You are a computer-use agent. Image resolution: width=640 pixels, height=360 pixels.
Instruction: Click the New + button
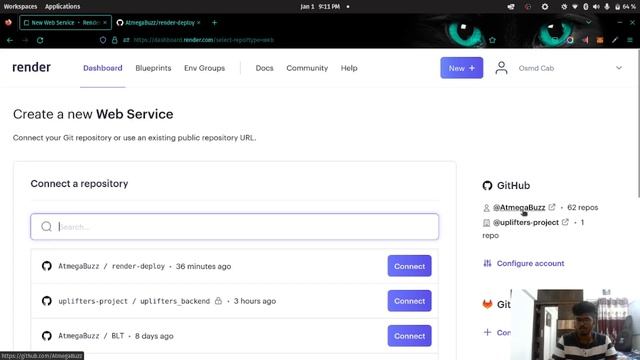click(x=462, y=68)
